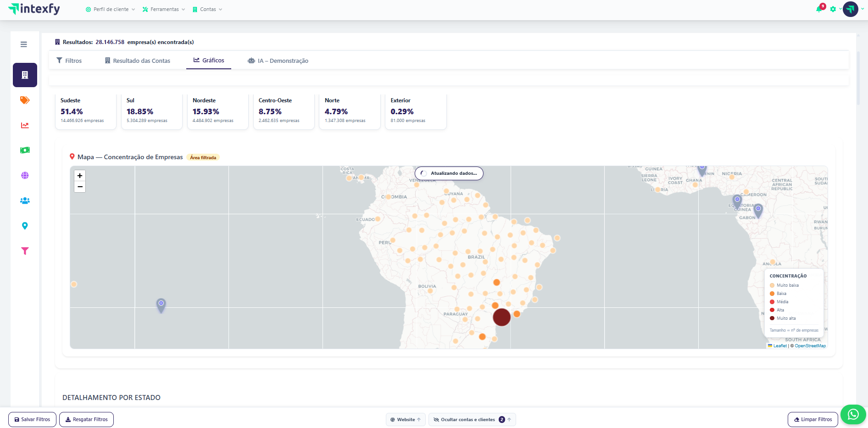Click the large dark red cluster circle
This screenshot has height=428, width=868.
coord(501,317)
